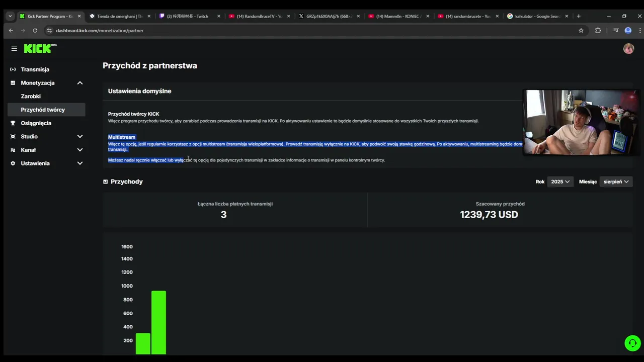Click the Ustawienia domyślne section heading
This screenshot has width=644, height=362.
[x=140, y=91]
